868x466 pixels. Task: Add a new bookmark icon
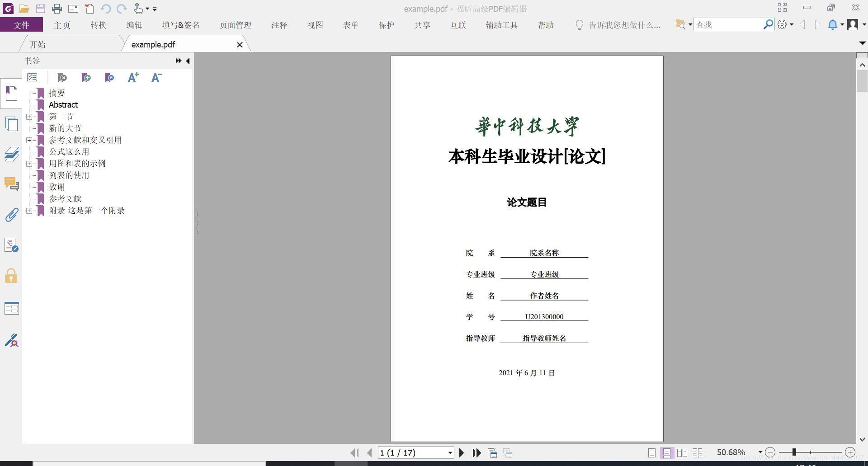point(85,78)
